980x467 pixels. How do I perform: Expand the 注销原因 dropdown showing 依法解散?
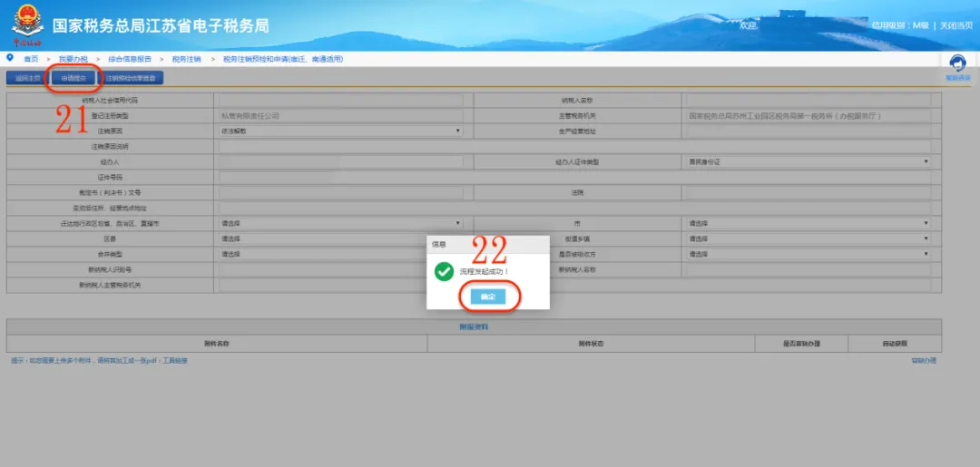pyautogui.click(x=341, y=131)
